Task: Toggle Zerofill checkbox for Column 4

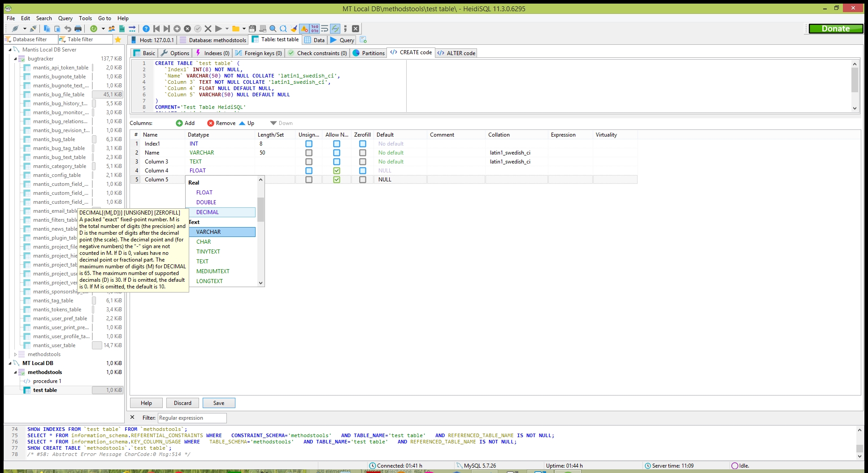Action: [363, 171]
